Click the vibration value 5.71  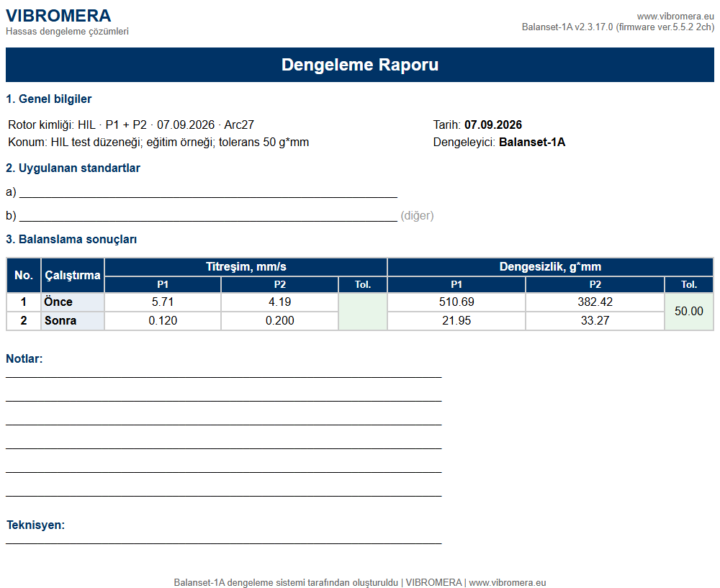(163, 302)
